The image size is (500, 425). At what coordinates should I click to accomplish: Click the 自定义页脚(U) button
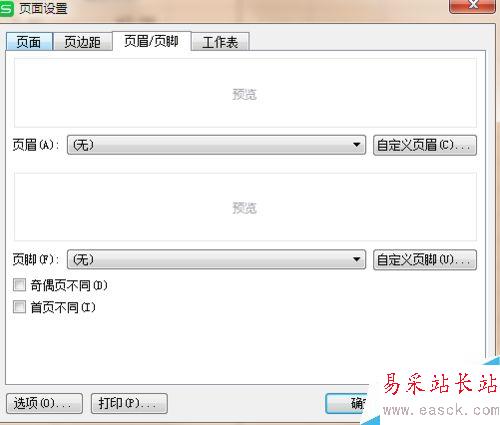click(x=425, y=260)
